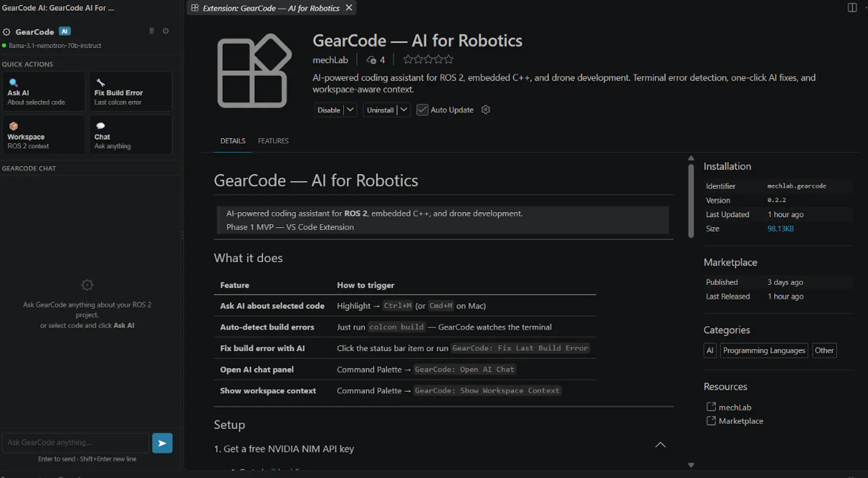
Task: Click the extensions icon on the editor tab
Action: pyautogui.click(x=195, y=8)
